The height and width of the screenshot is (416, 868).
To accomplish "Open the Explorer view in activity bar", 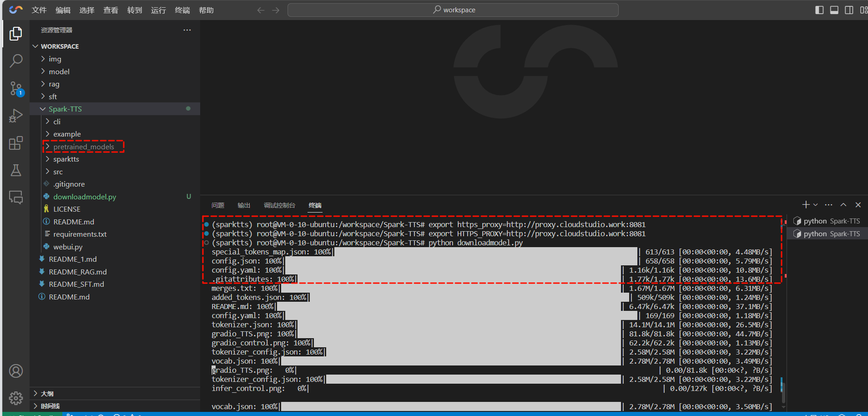I will (x=16, y=34).
